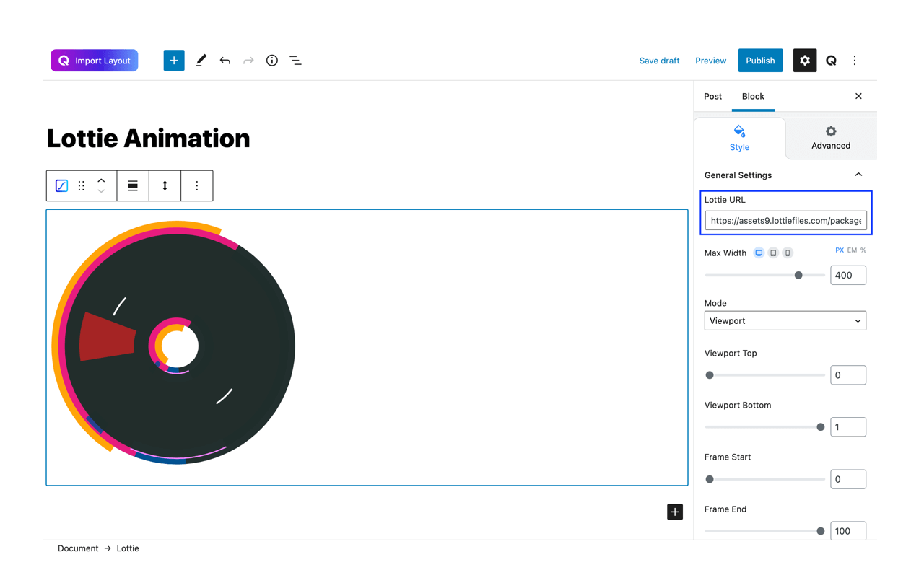
Task: Switch to the Post tab
Action: tap(712, 96)
